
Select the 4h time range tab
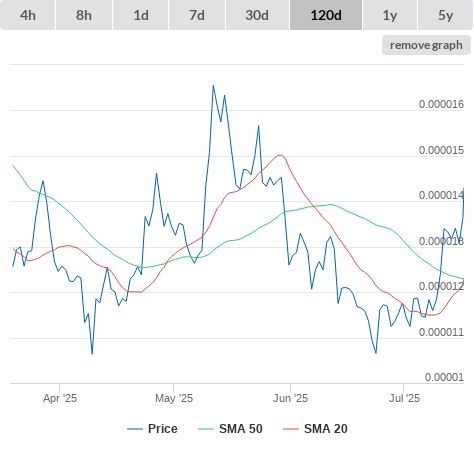28,15
